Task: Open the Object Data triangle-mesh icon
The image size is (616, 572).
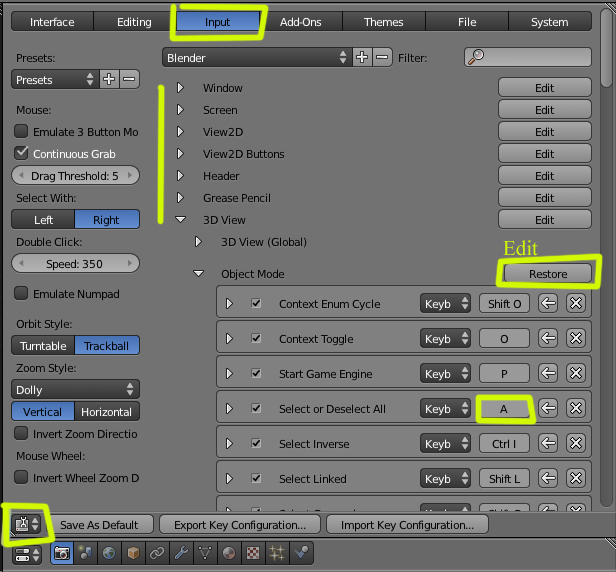Action: click(x=205, y=554)
